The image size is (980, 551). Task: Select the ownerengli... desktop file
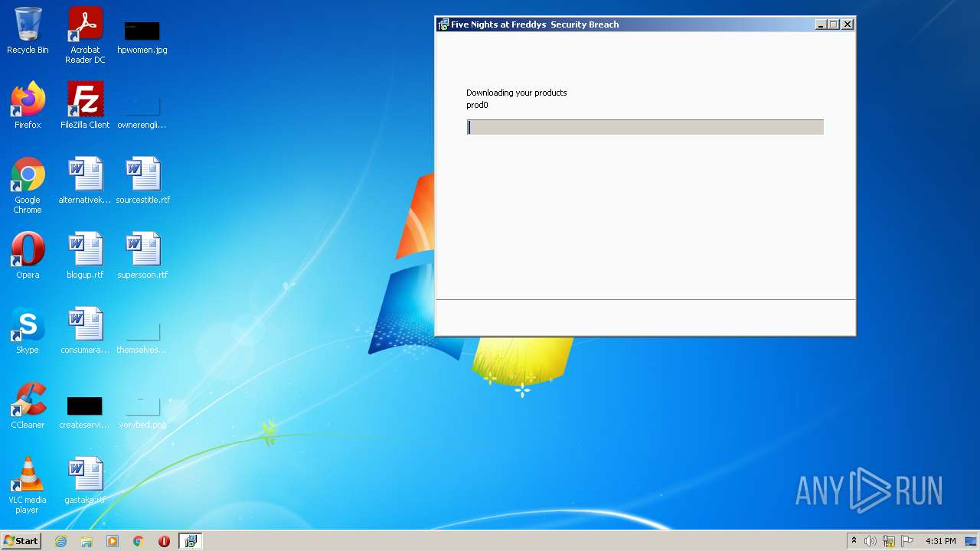(142, 111)
